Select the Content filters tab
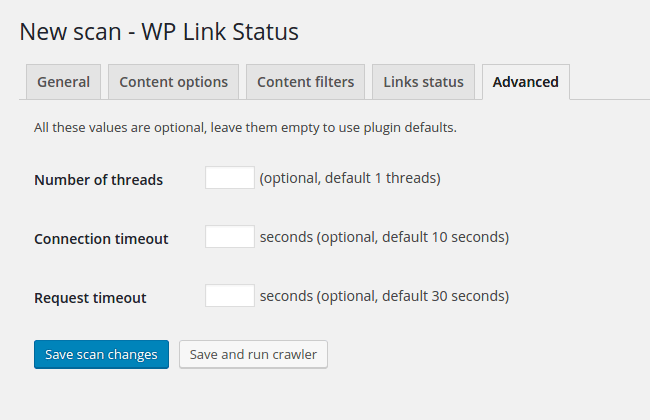This screenshot has height=420, width=650. click(306, 82)
